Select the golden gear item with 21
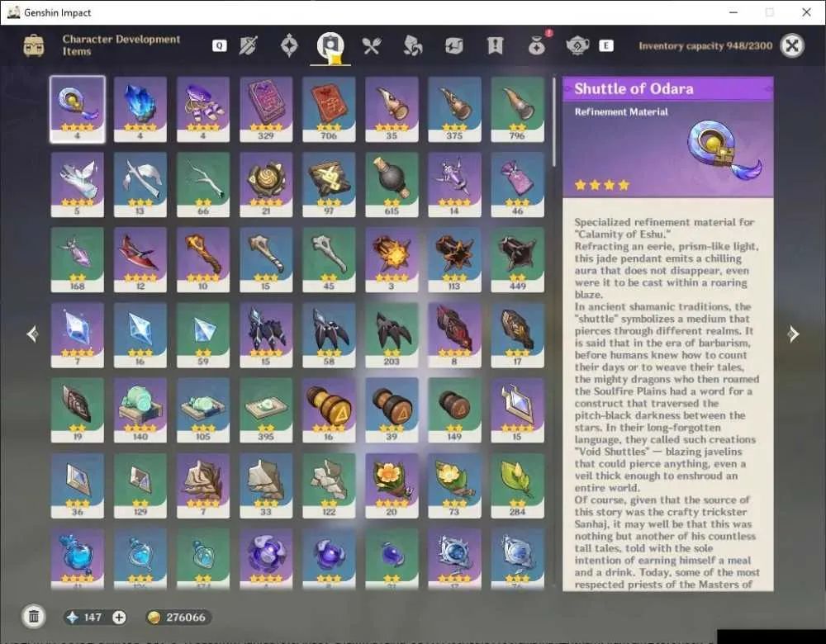 point(266,184)
